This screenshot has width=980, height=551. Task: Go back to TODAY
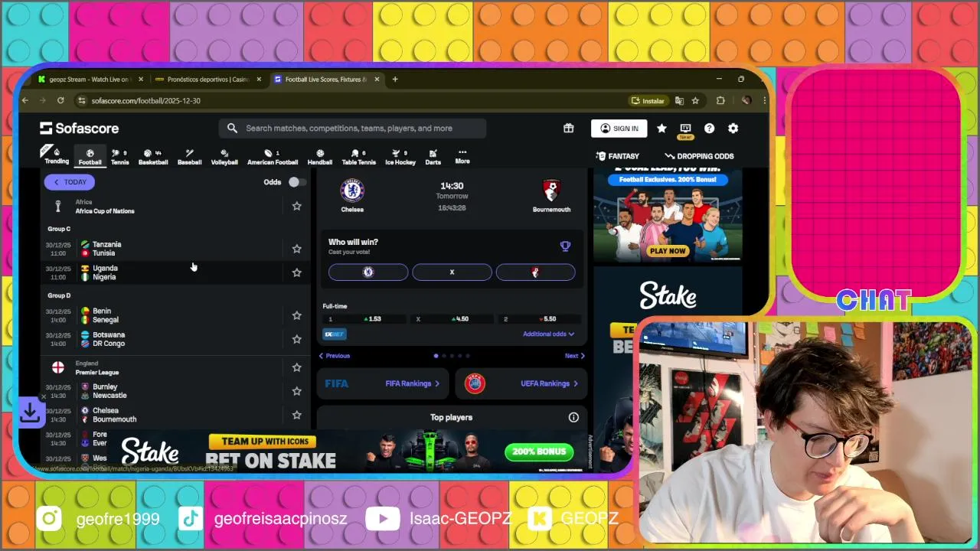tap(69, 182)
